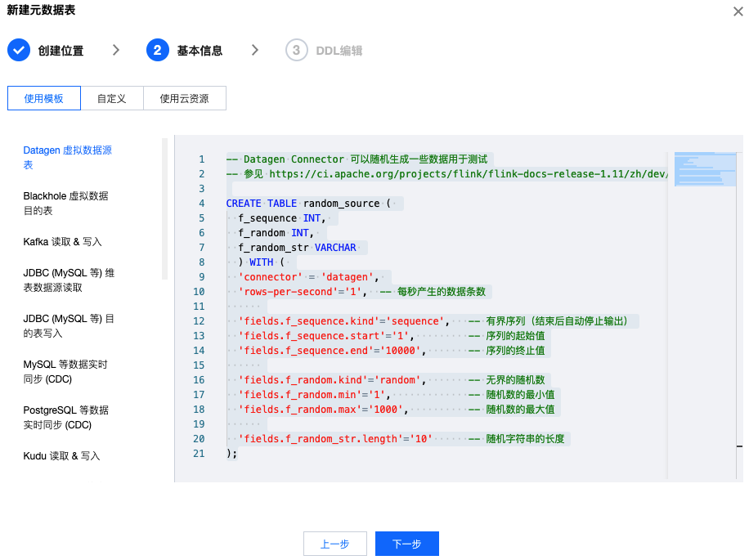
Task: Click the comment 每秒产生的数据条数
Action: [442, 292]
